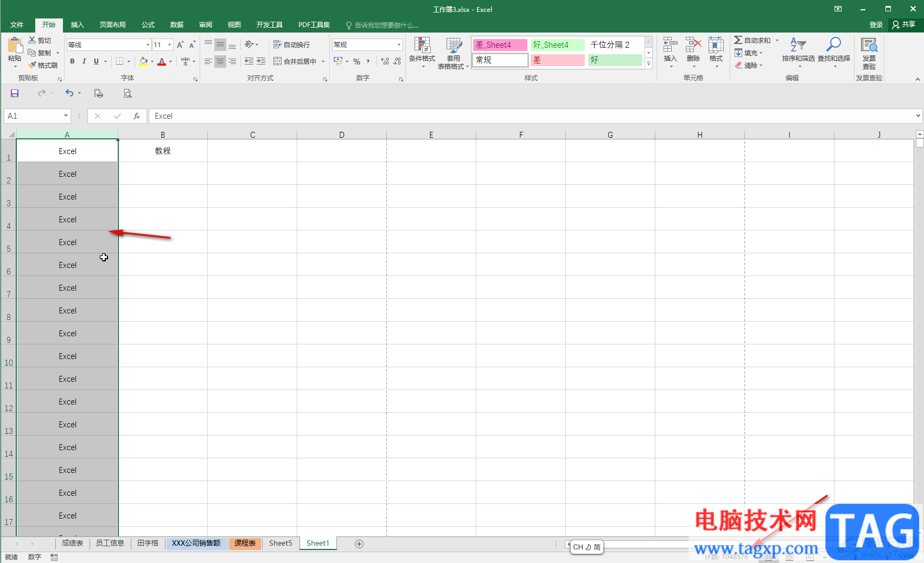Image resolution: width=924 pixels, height=563 pixels.
Task: Apply the 差 bad cell style
Action: tap(558, 60)
